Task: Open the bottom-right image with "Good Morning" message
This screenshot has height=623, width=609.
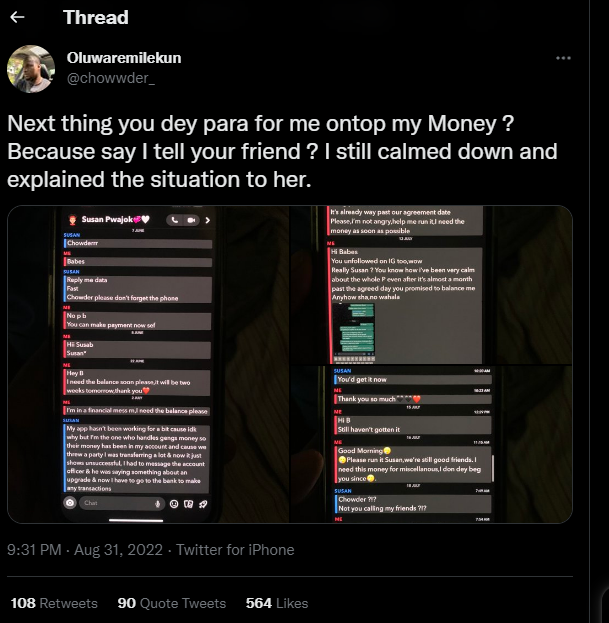Action: pos(430,444)
